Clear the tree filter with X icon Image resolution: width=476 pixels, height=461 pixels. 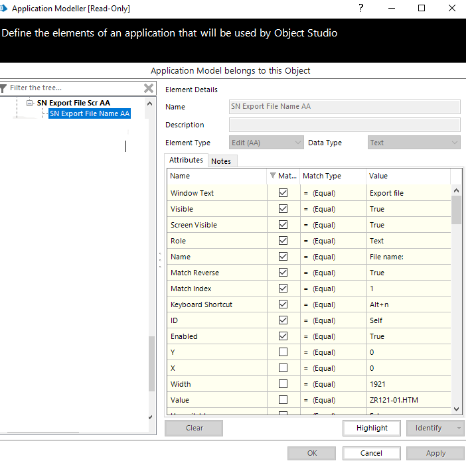pos(149,88)
